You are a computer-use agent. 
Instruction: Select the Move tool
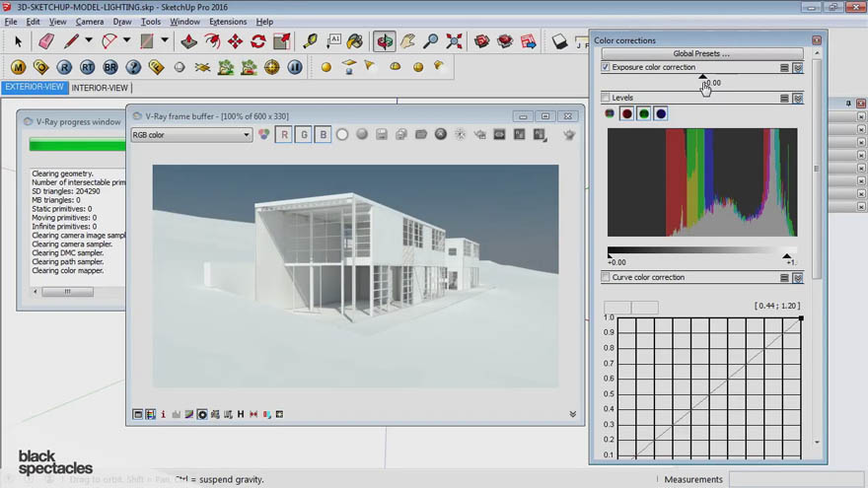pyautogui.click(x=236, y=41)
